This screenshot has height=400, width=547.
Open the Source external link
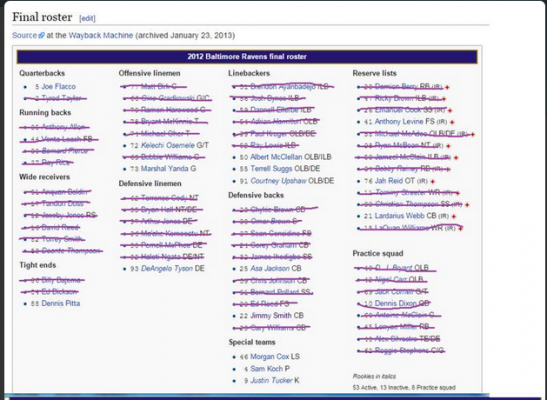[24, 35]
